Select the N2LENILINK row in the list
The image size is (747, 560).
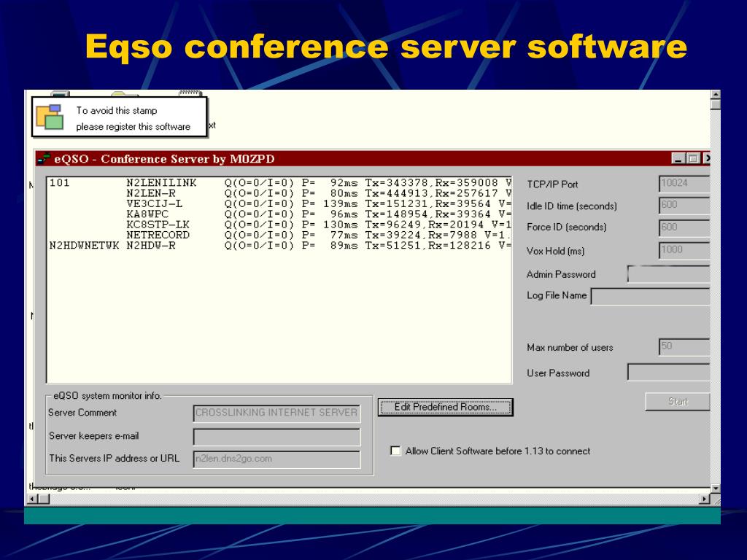tap(280, 183)
